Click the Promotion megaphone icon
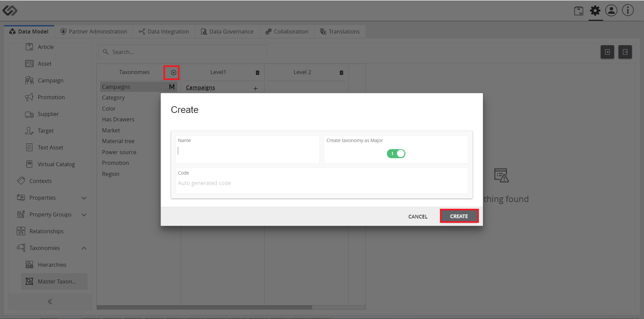 30,97
